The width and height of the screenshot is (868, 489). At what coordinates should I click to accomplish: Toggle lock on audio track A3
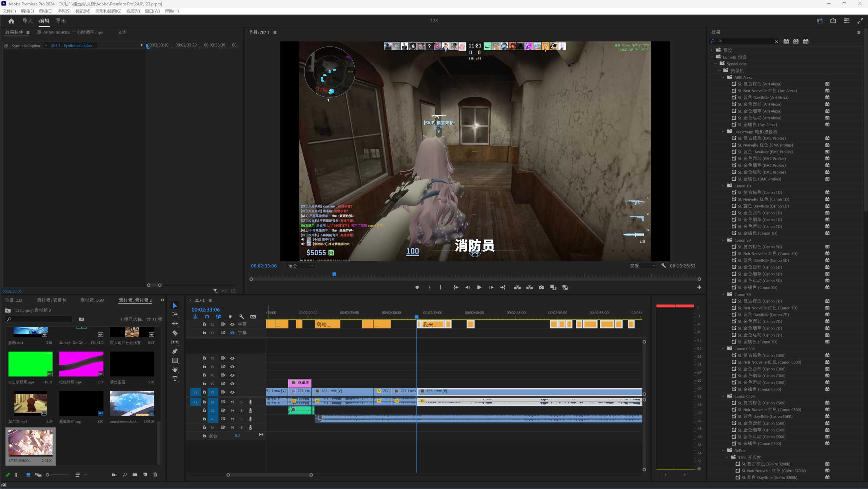[x=204, y=419]
